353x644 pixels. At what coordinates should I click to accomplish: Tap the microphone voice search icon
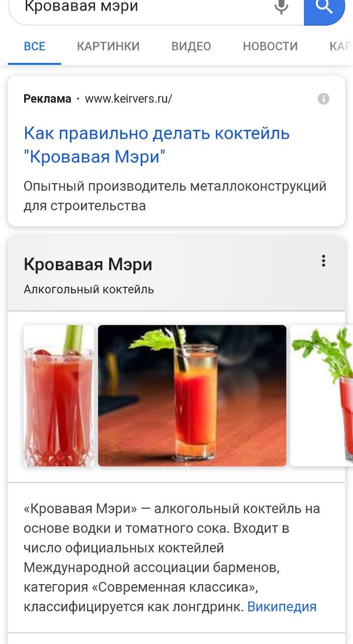(x=282, y=7)
